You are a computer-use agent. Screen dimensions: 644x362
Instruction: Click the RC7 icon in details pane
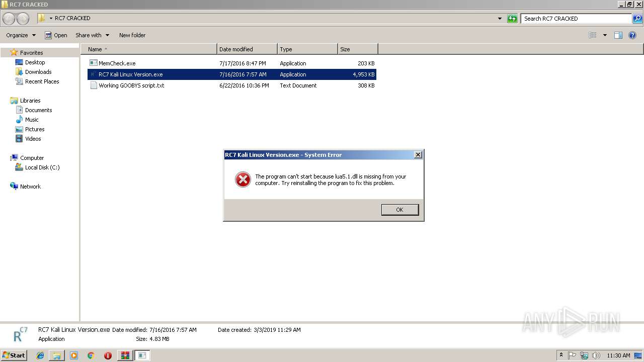(20, 334)
